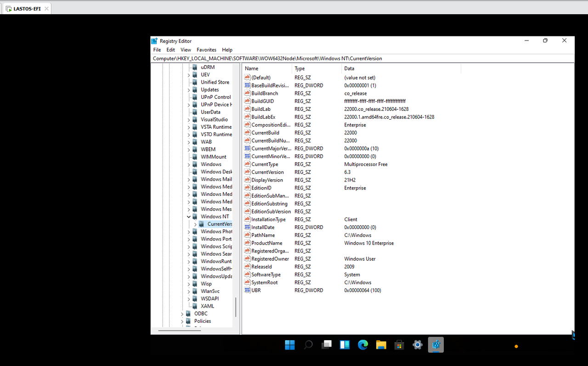Open Widgets icon on taskbar

(345, 345)
